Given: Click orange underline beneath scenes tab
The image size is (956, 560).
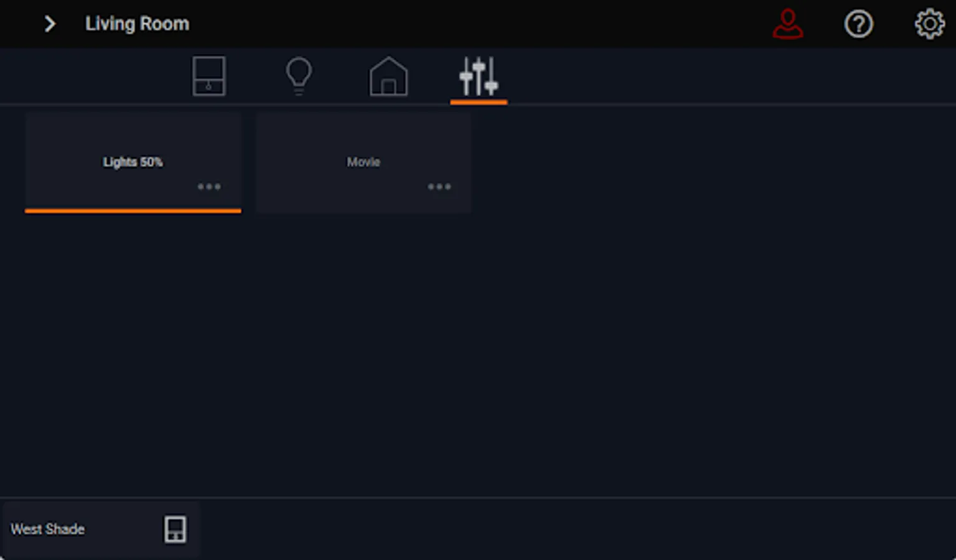Looking at the screenshot, I should point(479,102).
